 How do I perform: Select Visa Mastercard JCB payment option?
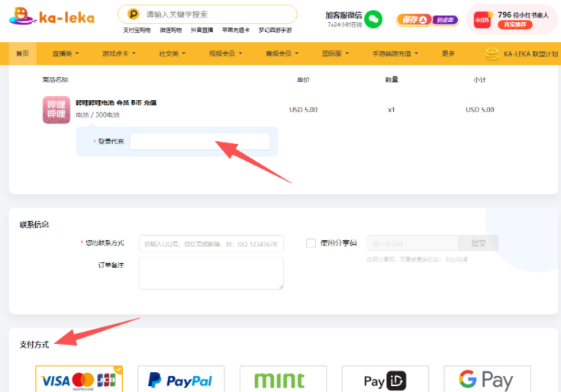point(79,379)
